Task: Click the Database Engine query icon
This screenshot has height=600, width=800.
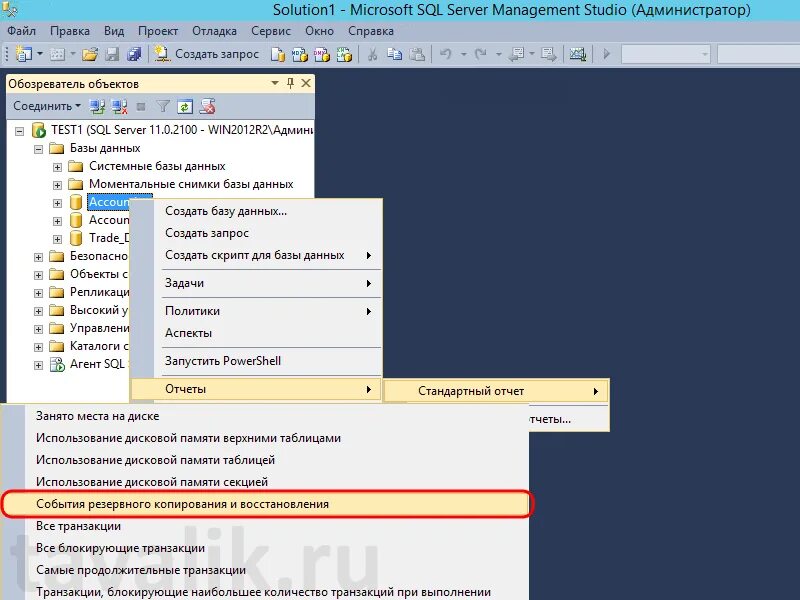Action: [278, 54]
